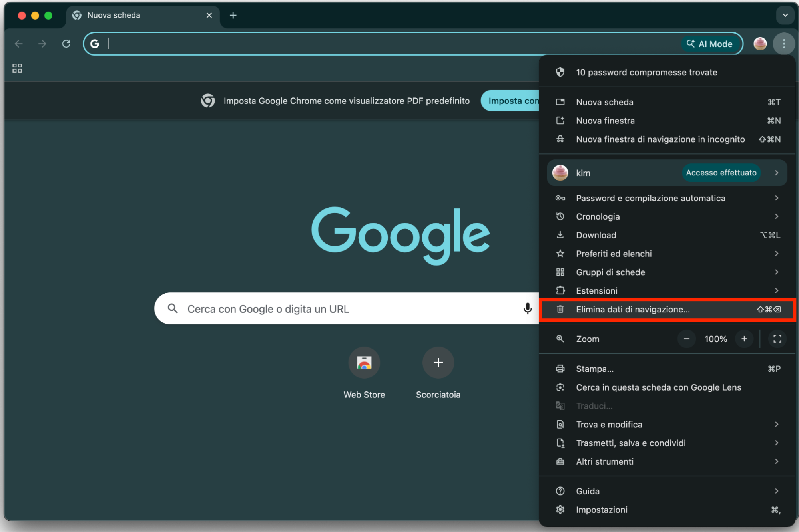Open the profile avatar in toolbar
This screenshot has width=799, height=532.
(760, 44)
